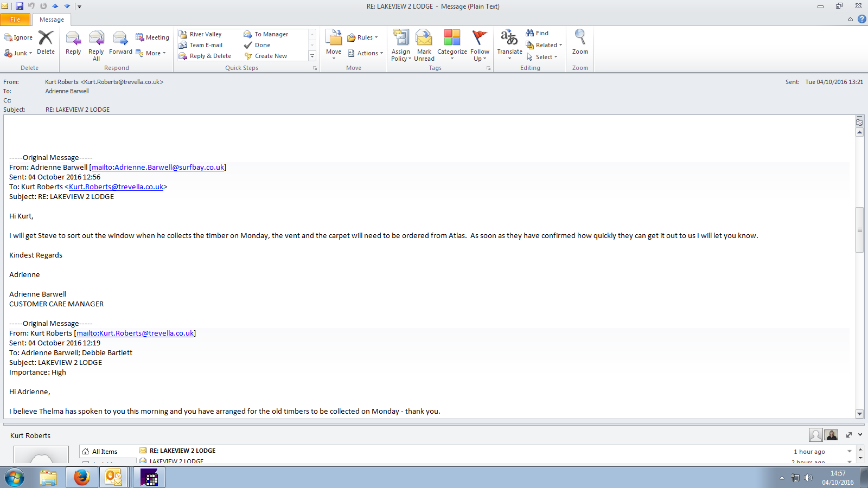
Task: Ignore this conversation
Action: (18, 37)
